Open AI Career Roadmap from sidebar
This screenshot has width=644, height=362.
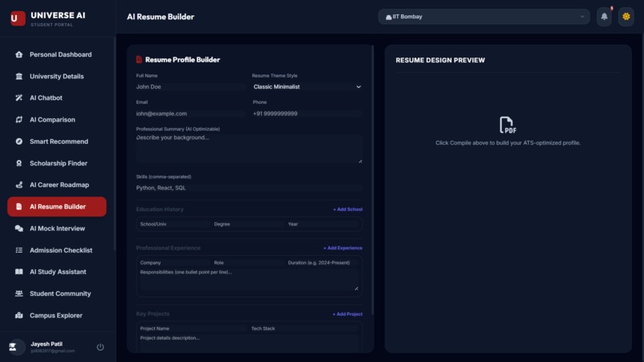[x=57, y=185]
